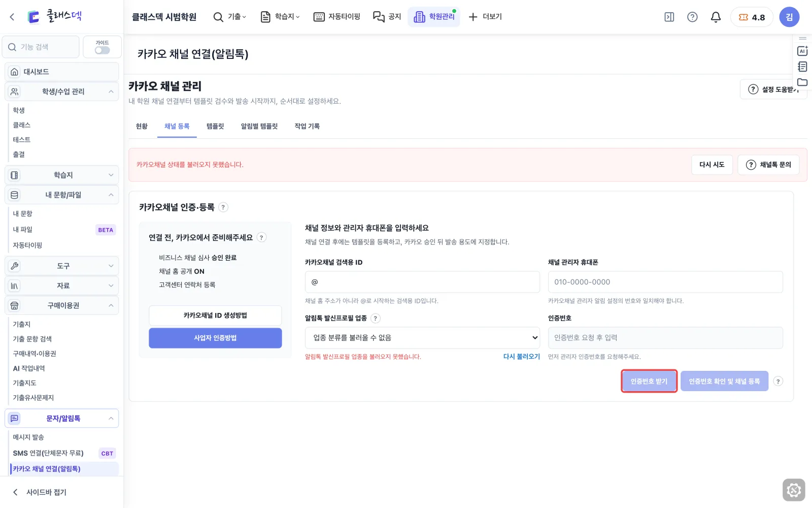812x508 pixels.
Task: Toggle the side panel layout icon in header
Action: point(669,17)
